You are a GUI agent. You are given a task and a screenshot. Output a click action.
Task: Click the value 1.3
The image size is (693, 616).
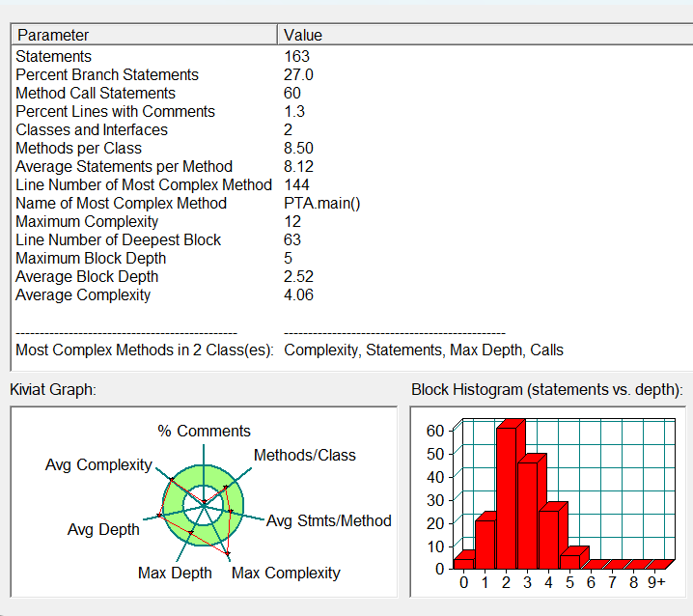(x=294, y=111)
